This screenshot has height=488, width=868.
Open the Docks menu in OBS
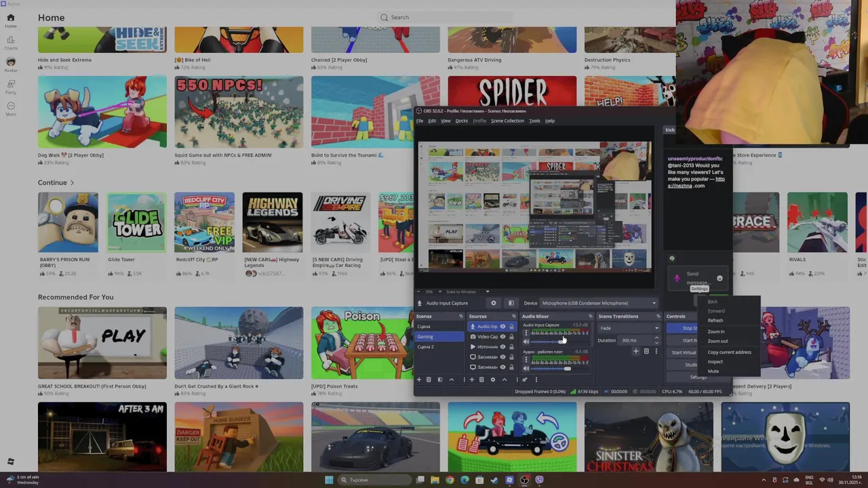pos(462,121)
